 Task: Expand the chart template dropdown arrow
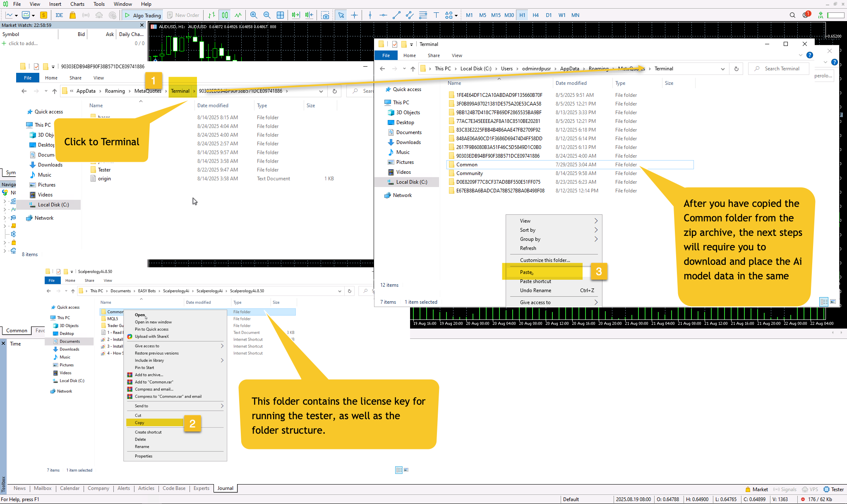(x=33, y=15)
